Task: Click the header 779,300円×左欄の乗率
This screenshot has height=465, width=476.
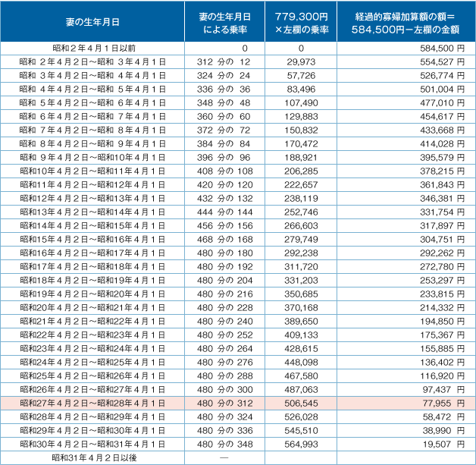Action: 301,23
